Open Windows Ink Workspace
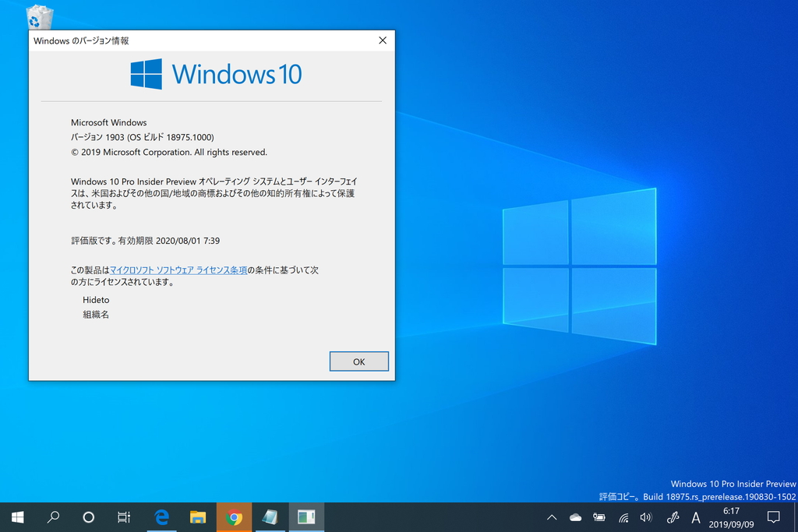This screenshot has width=798, height=532. click(x=672, y=516)
